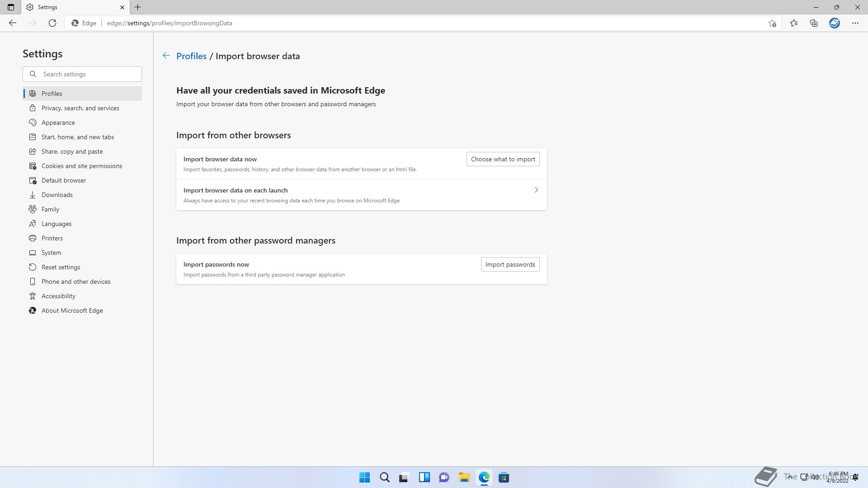The width and height of the screenshot is (868, 488).
Task: Open Default browser settings
Action: 82,180
